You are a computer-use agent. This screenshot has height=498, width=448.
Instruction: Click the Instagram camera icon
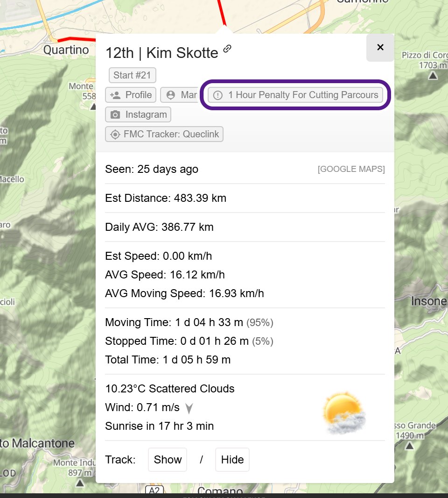tap(115, 114)
